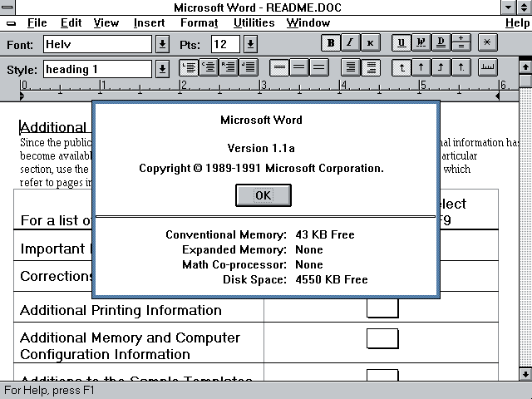Click the box beside Additional Printing Information
The image size is (532, 399).
pos(382,308)
